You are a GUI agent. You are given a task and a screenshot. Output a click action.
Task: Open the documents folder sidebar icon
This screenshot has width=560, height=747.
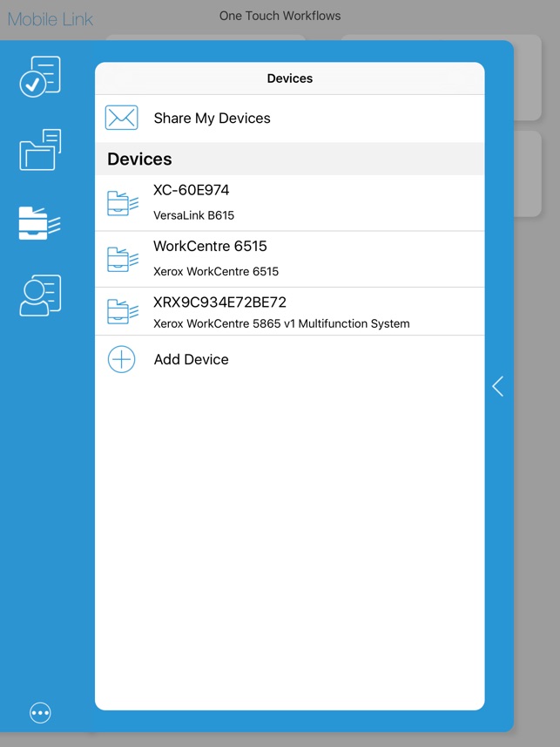point(40,150)
